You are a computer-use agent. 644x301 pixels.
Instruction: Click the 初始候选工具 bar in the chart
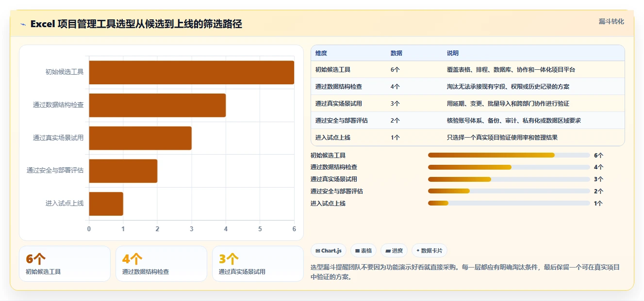(192, 72)
